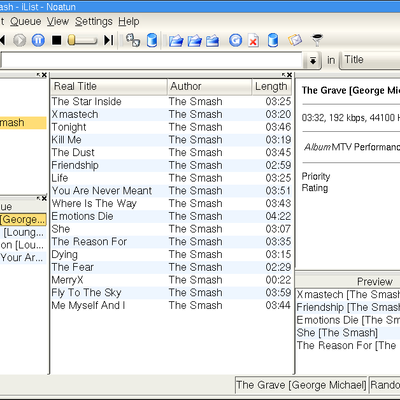The width and height of the screenshot is (400, 400).
Task: Select the track 'Fly To The Sky'
Action: coord(171,293)
